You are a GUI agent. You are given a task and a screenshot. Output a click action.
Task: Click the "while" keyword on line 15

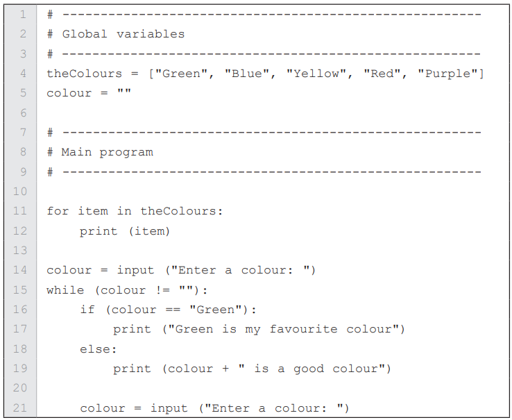[65, 289]
